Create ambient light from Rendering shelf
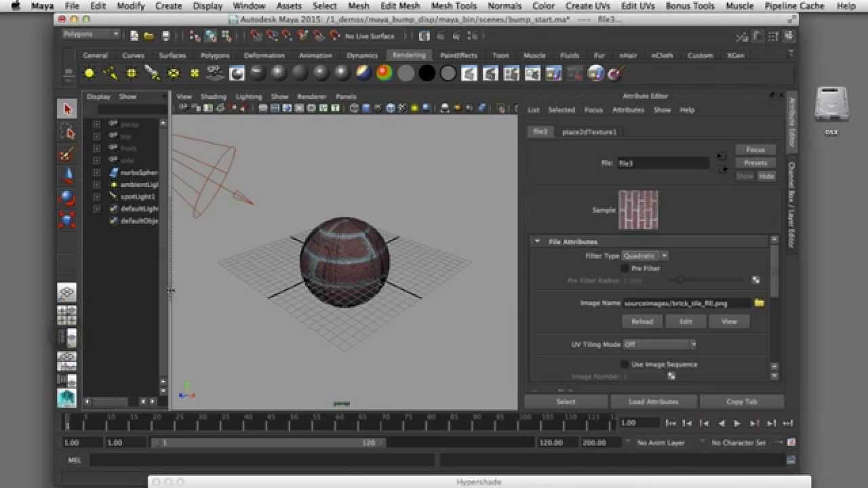Screen dimensions: 868x488 (89, 73)
